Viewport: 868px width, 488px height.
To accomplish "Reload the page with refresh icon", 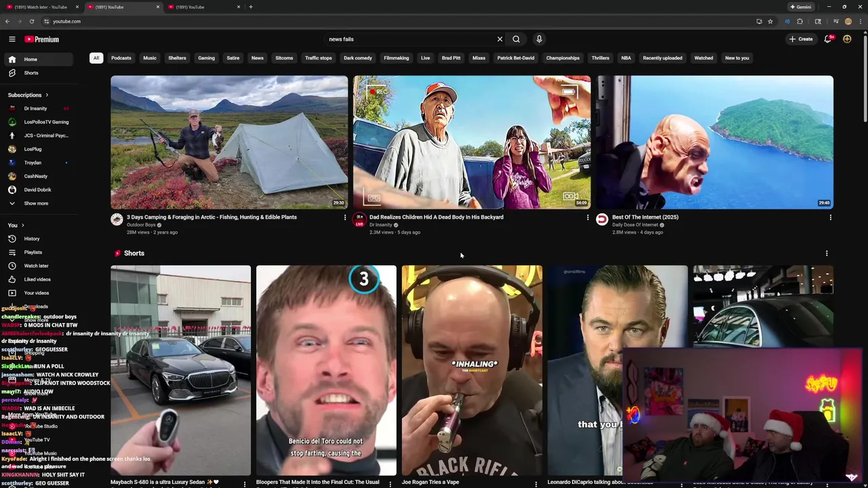I will click(x=32, y=22).
